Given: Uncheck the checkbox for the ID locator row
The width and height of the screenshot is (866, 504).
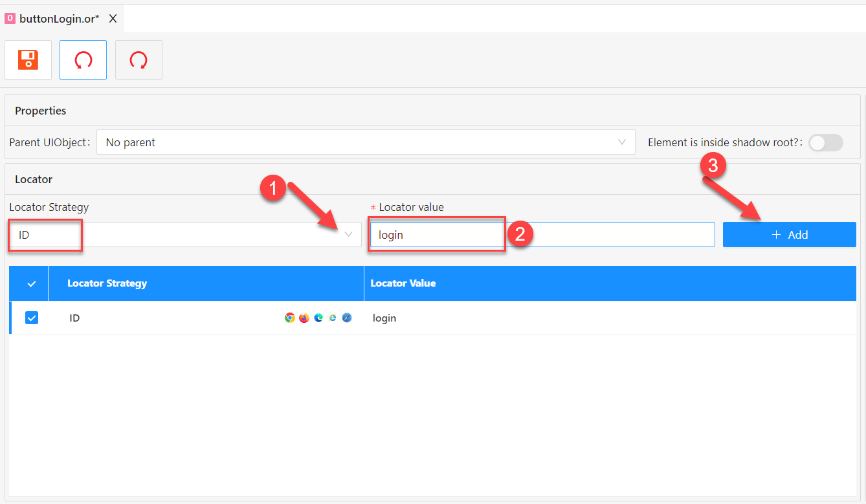Looking at the screenshot, I should (x=31, y=318).
